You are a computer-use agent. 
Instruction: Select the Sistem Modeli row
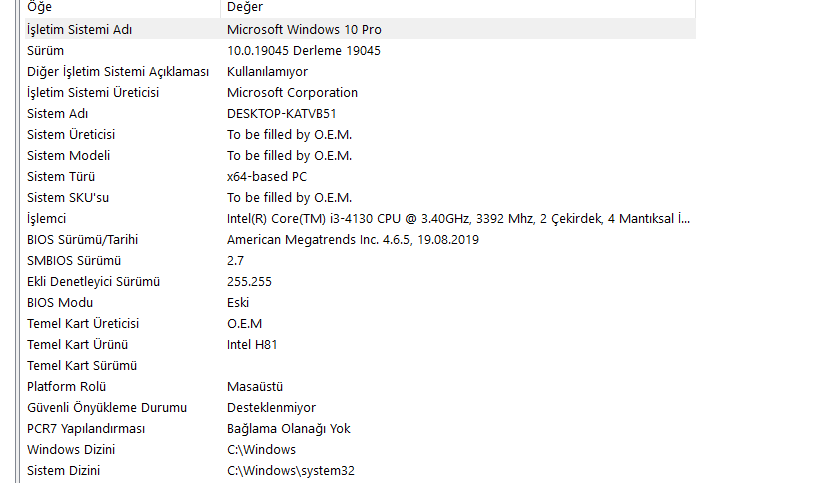(69, 155)
